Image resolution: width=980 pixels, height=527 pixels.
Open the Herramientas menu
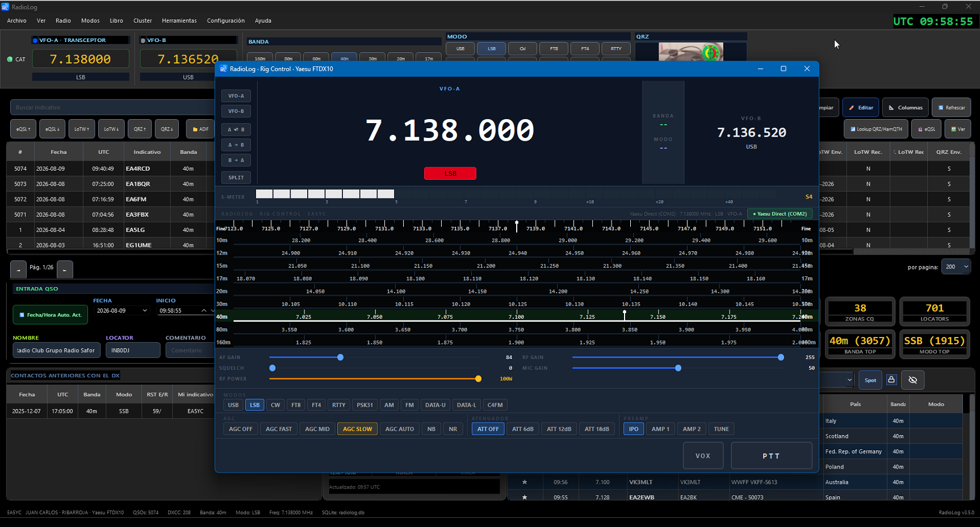(179, 20)
